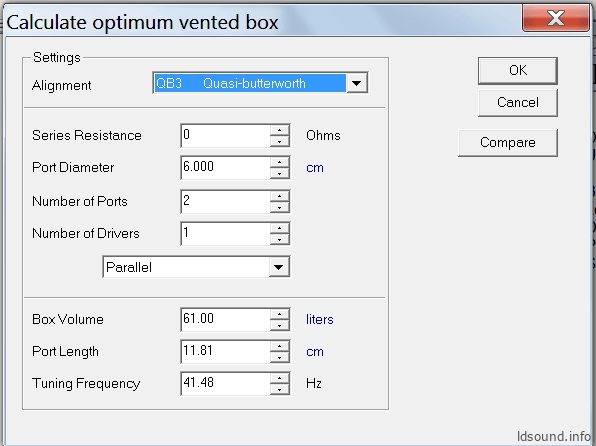Expand the Parallel wiring dropdown
Viewport: 596px width, 446px height.
click(279, 267)
